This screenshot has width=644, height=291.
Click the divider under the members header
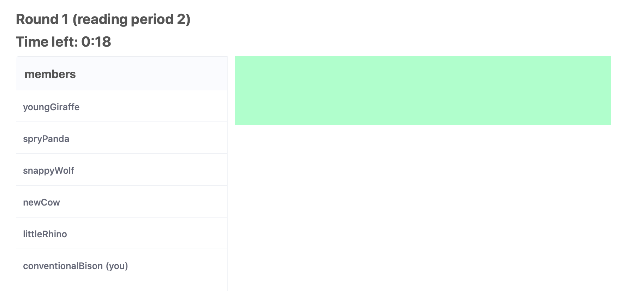click(x=121, y=91)
